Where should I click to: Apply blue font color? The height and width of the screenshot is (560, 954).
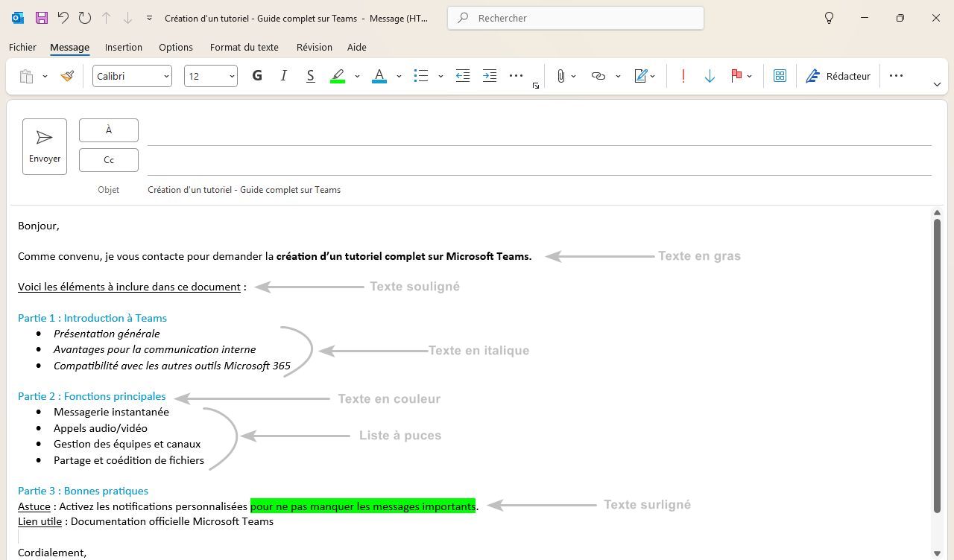(x=379, y=76)
